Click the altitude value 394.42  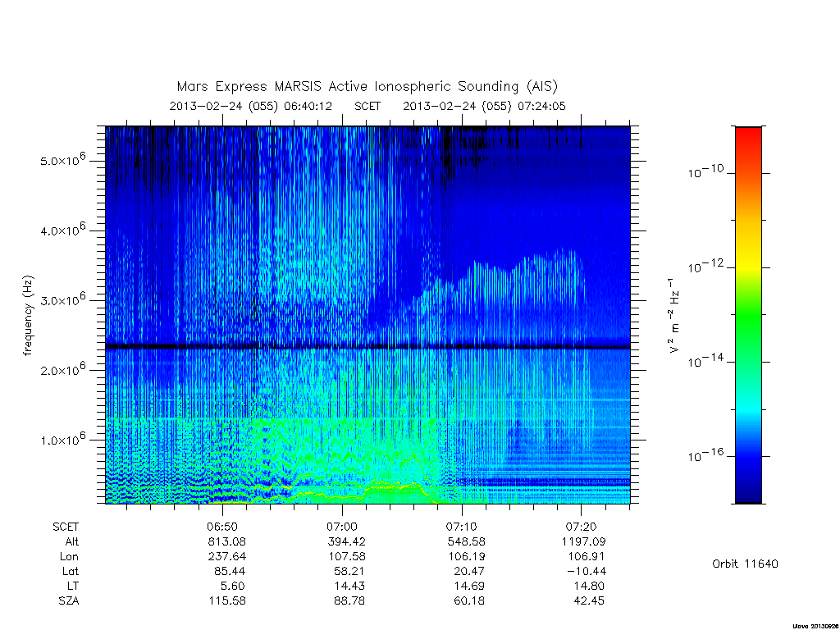[x=347, y=541]
